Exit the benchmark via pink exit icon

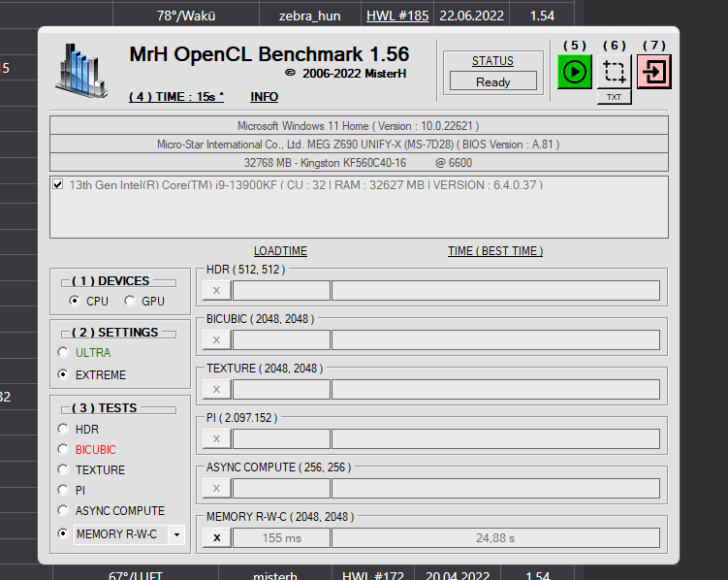[x=653, y=72]
